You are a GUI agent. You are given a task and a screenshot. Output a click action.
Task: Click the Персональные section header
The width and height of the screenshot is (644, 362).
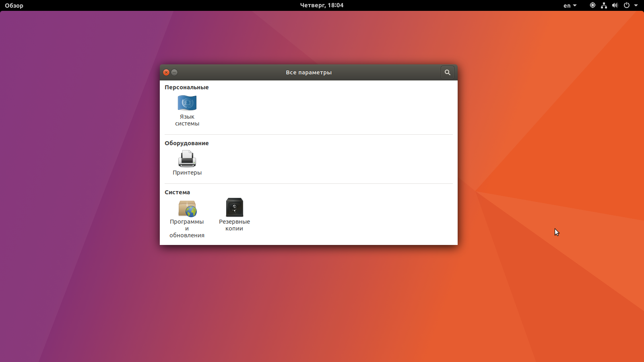[186, 87]
